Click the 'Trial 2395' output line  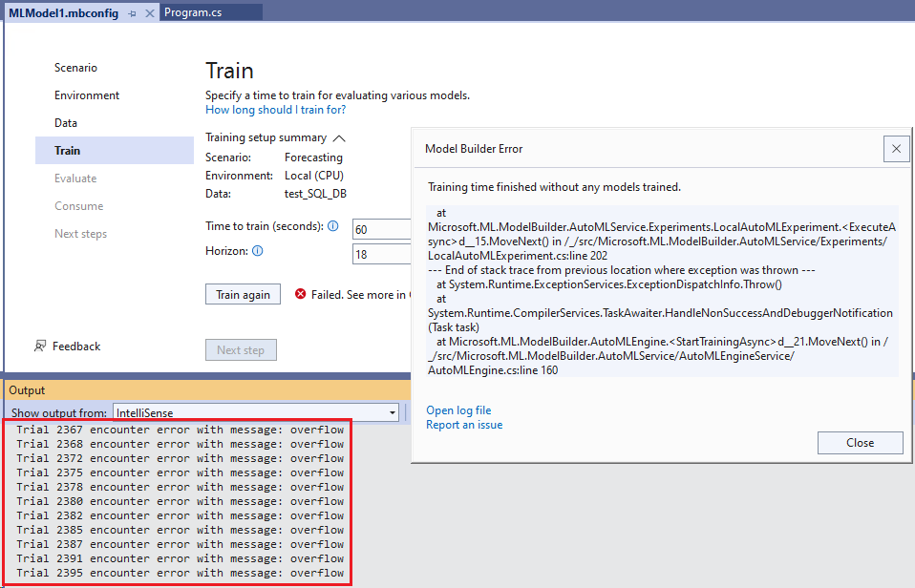tap(180, 573)
